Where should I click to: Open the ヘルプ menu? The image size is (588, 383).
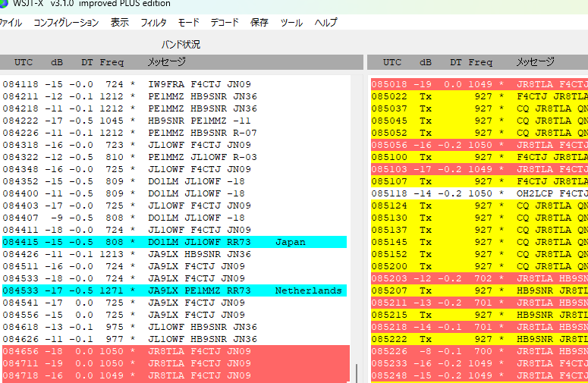325,23
